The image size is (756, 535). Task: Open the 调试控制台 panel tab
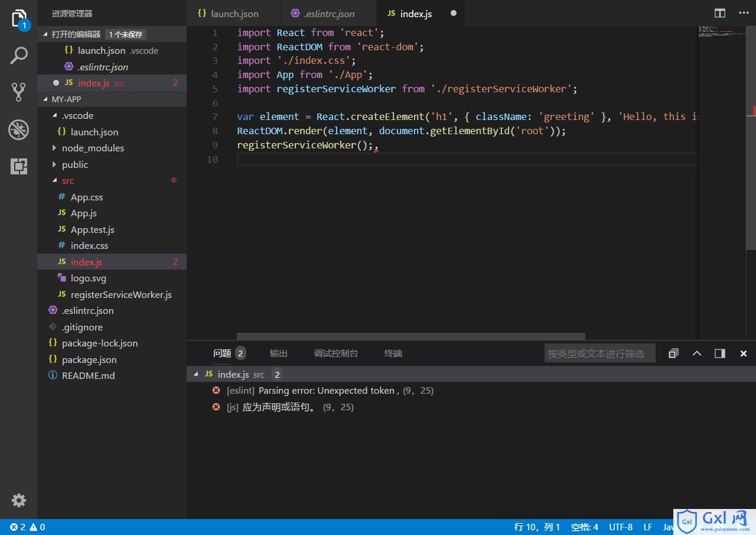pos(336,354)
